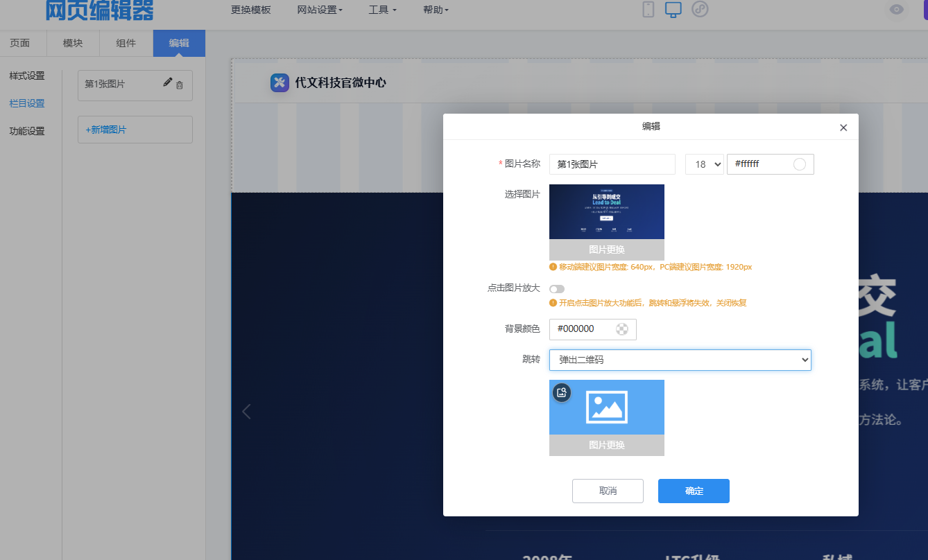
Task: Click the 取消 button
Action: [608, 491]
